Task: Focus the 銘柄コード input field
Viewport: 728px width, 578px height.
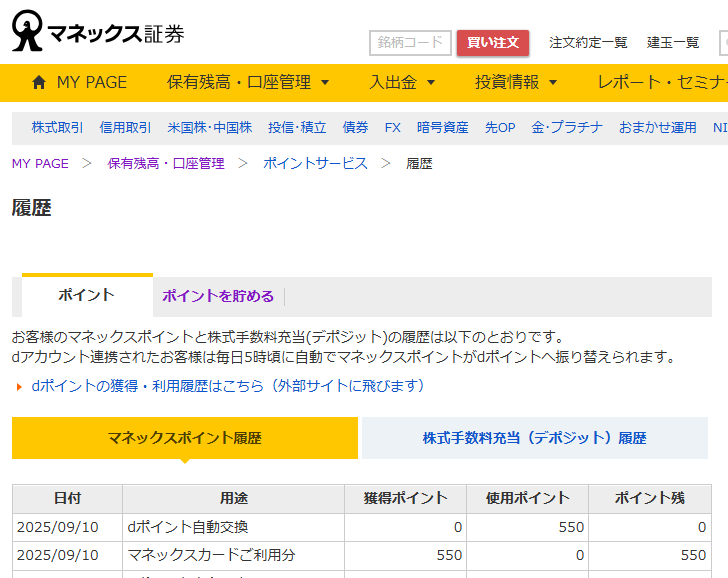Action: [410, 43]
